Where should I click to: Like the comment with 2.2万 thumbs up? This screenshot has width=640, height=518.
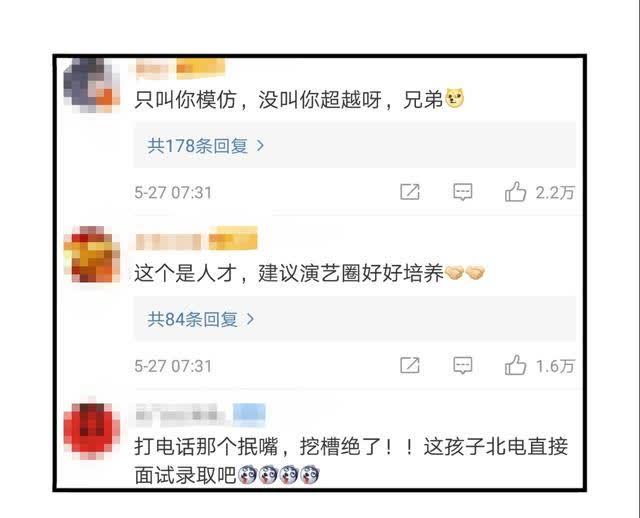click(516, 191)
